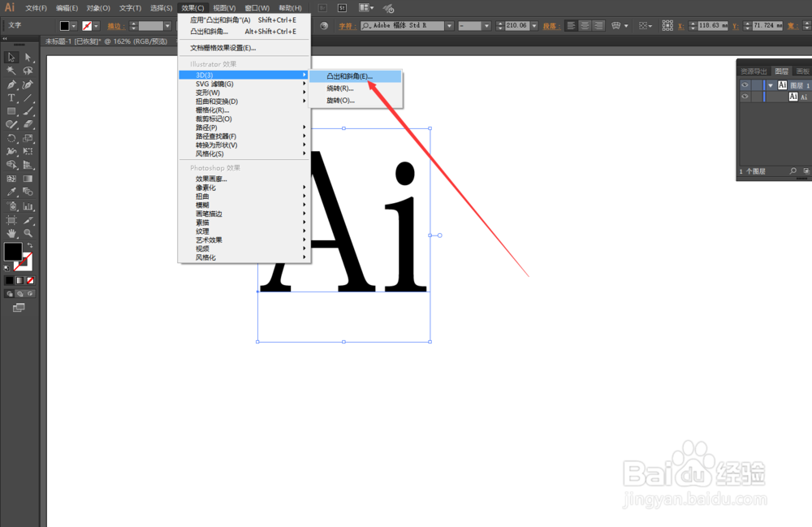Pick the Shape Builder tool
Image resolution: width=812 pixels, height=527 pixels.
coord(11,165)
